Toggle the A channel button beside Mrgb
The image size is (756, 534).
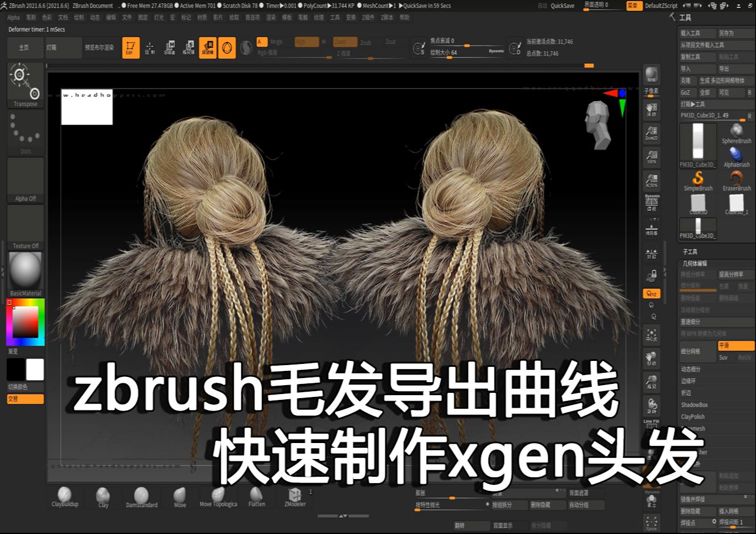[x=262, y=42]
